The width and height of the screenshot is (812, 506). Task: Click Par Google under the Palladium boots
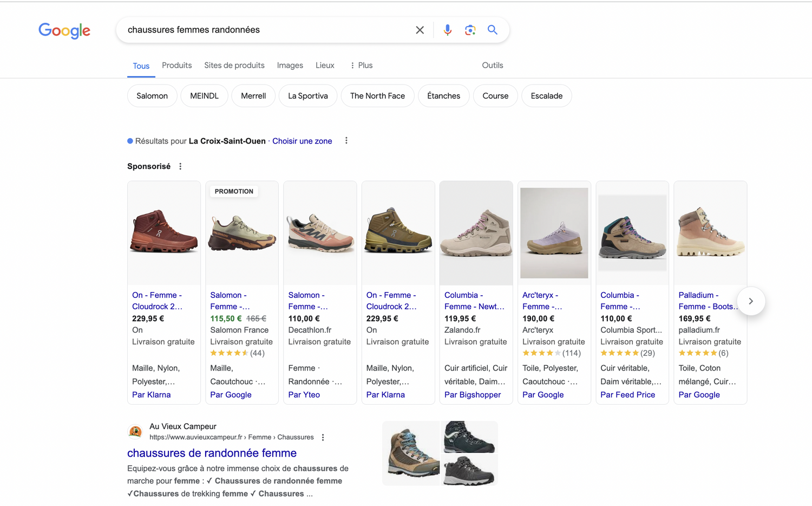pos(699,394)
